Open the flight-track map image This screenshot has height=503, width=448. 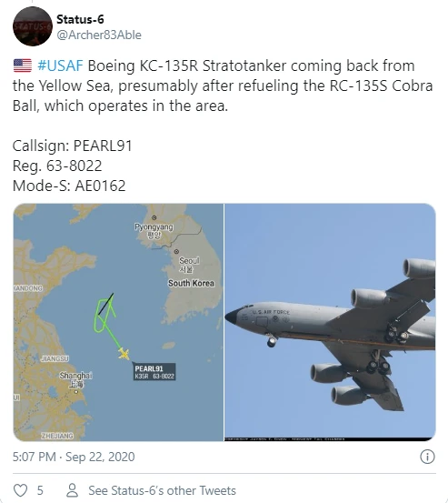118,322
